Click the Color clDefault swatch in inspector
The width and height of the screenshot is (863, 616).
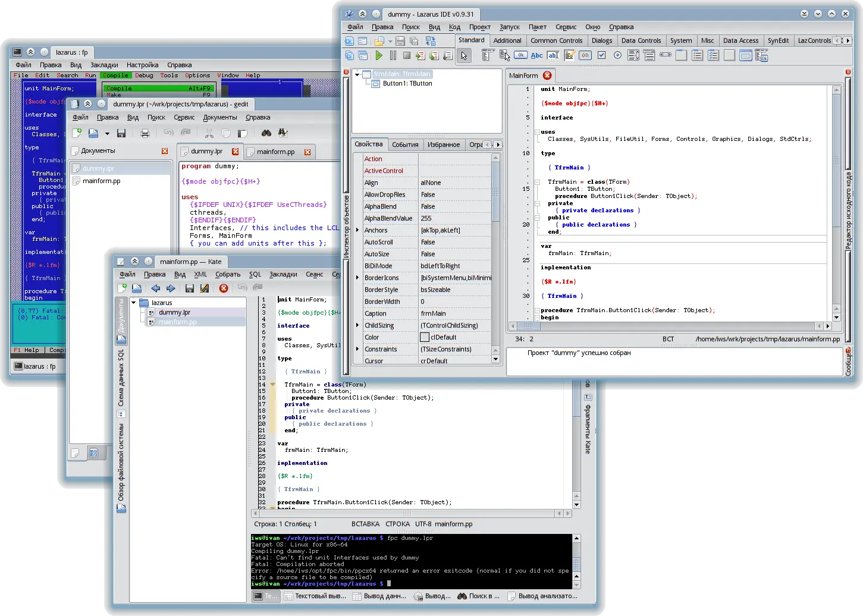[425, 337]
